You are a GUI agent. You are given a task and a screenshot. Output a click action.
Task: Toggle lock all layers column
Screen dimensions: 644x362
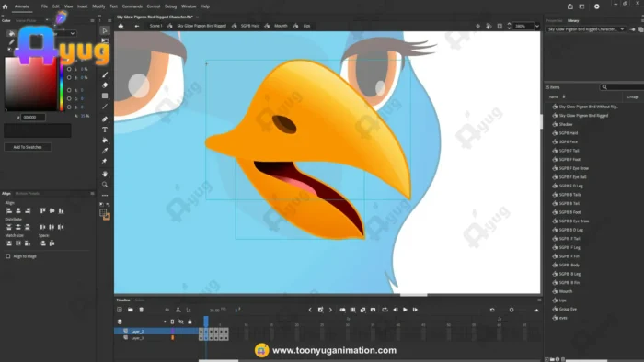tap(190, 322)
